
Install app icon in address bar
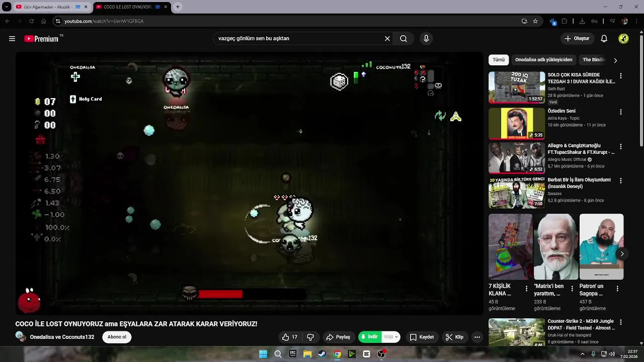[x=524, y=21]
